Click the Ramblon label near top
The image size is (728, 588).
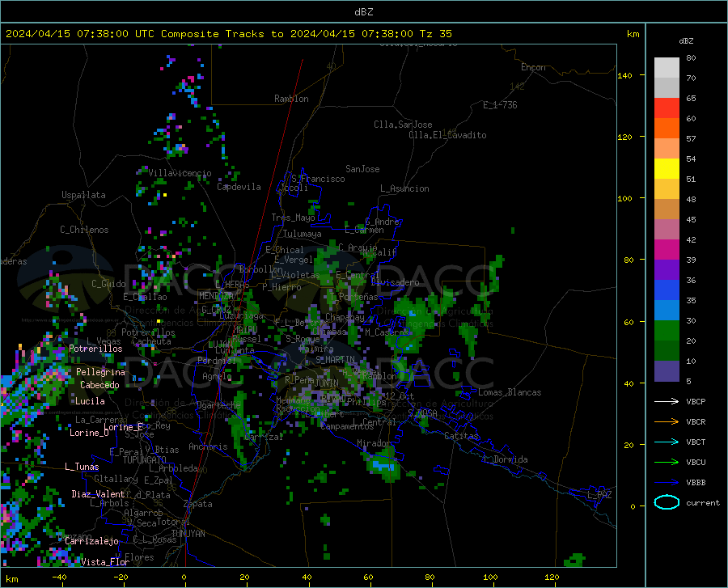[x=291, y=99]
